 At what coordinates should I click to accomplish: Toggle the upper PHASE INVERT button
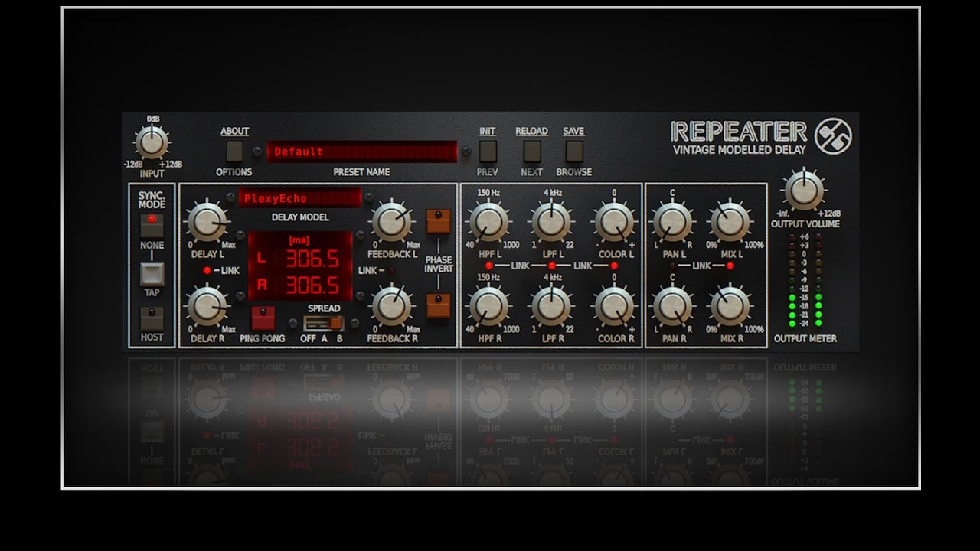pyautogui.click(x=438, y=221)
